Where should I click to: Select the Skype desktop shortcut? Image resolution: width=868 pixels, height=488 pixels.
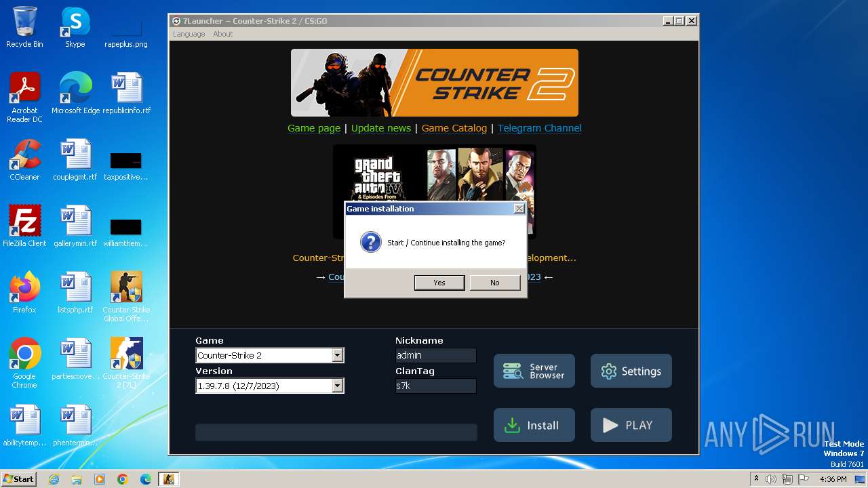click(75, 27)
